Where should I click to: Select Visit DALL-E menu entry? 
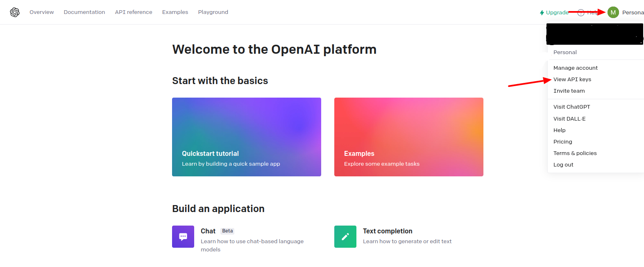pos(569,119)
